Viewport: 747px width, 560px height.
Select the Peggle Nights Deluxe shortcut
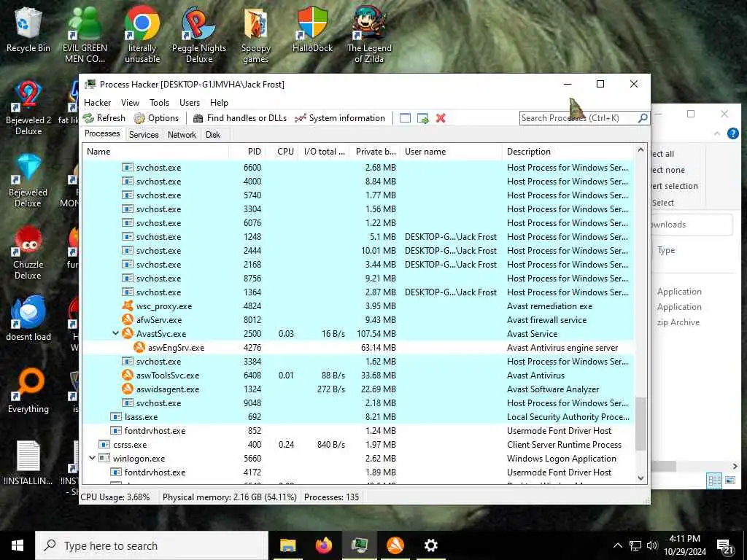click(198, 35)
